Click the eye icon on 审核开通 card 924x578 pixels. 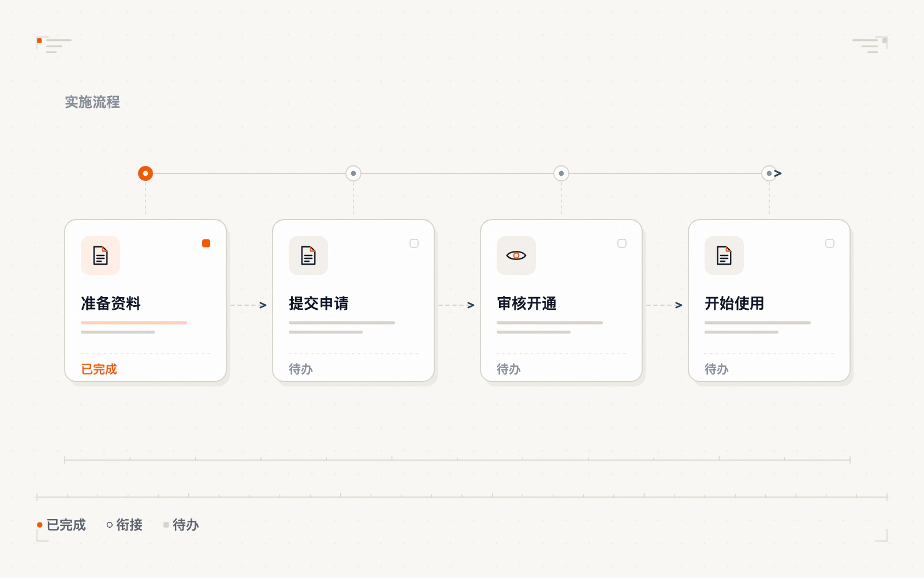pyautogui.click(x=516, y=255)
